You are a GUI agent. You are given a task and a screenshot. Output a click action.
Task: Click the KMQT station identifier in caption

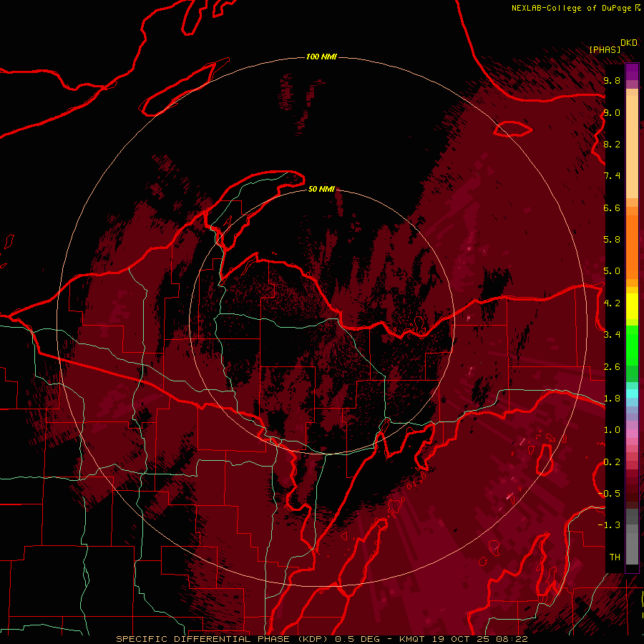pos(413,639)
